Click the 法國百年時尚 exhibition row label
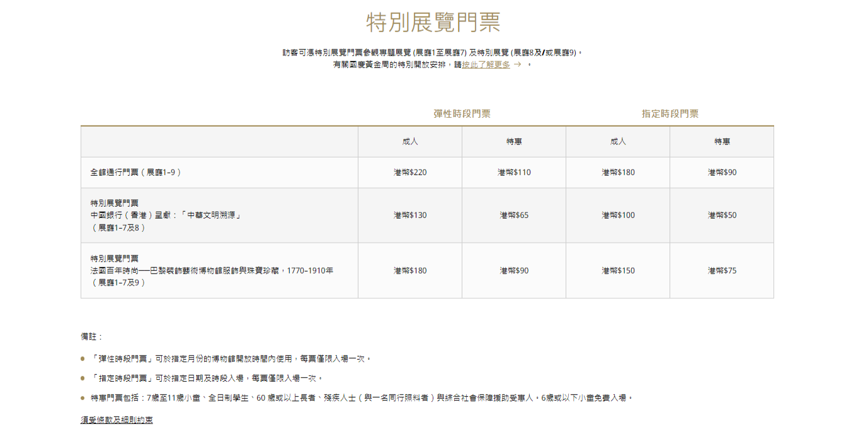The height and width of the screenshot is (436, 868). [x=212, y=270]
